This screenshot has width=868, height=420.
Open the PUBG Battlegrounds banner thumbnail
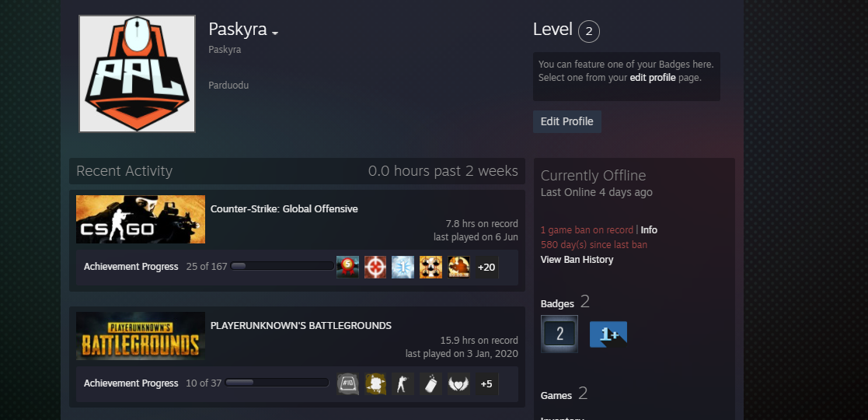pyautogui.click(x=141, y=336)
